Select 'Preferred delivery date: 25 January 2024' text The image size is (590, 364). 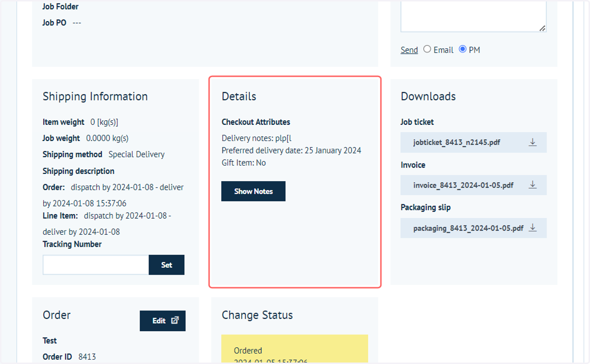coord(292,150)
